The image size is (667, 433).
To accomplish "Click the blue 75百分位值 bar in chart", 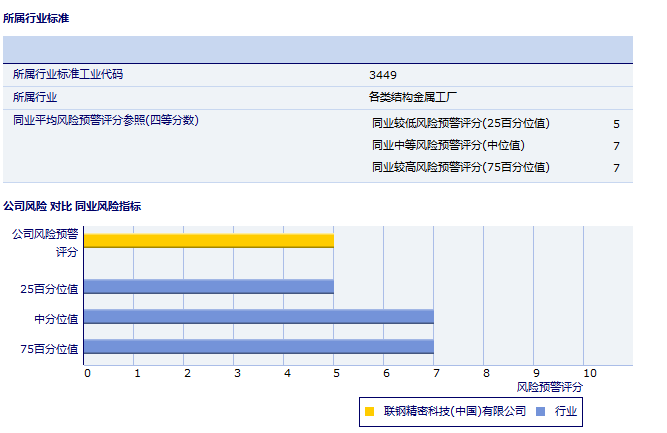I will 258,348.
